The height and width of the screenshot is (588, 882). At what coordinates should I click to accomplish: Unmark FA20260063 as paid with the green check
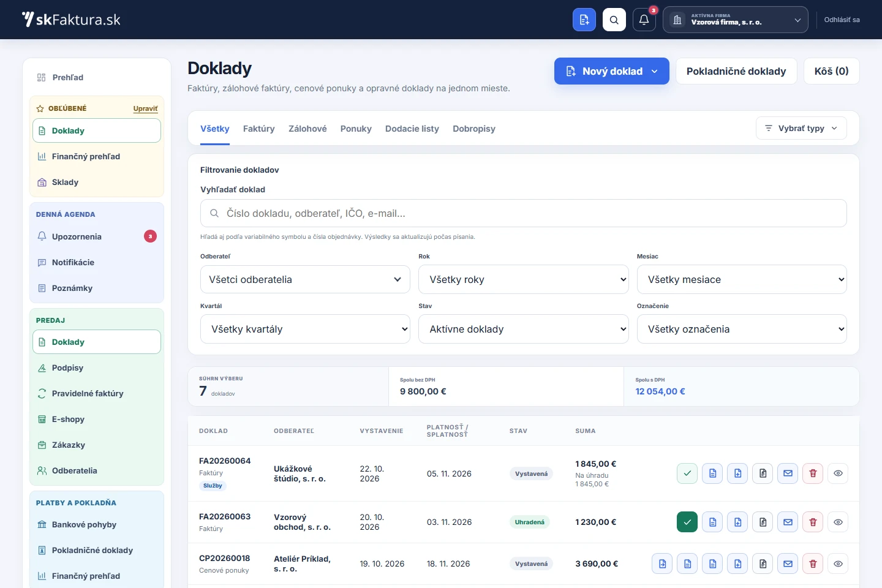(x=687, y=522)
